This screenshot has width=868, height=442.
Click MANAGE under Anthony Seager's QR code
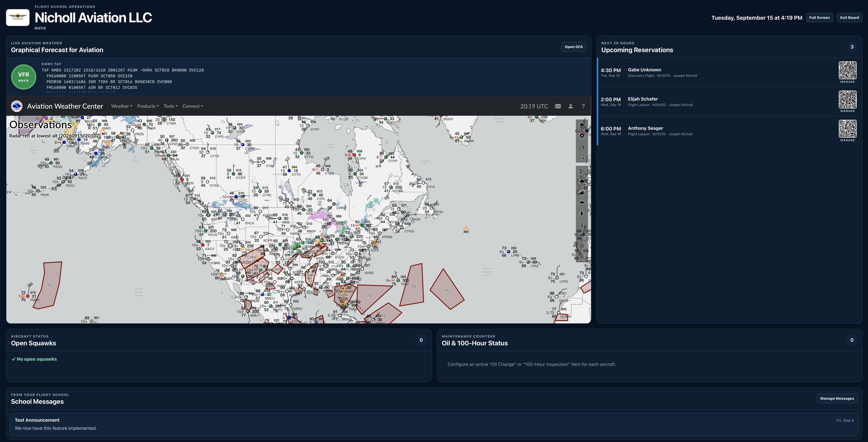point(848,140)
